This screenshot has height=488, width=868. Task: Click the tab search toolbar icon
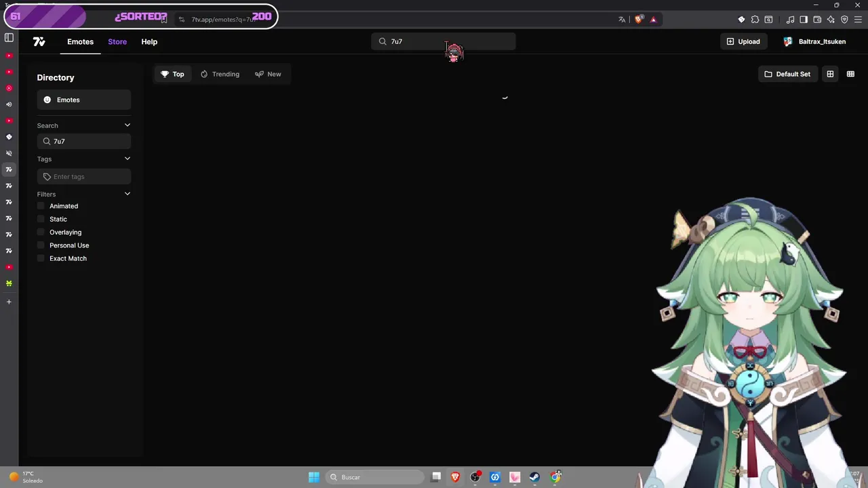[x=768, y=20]
